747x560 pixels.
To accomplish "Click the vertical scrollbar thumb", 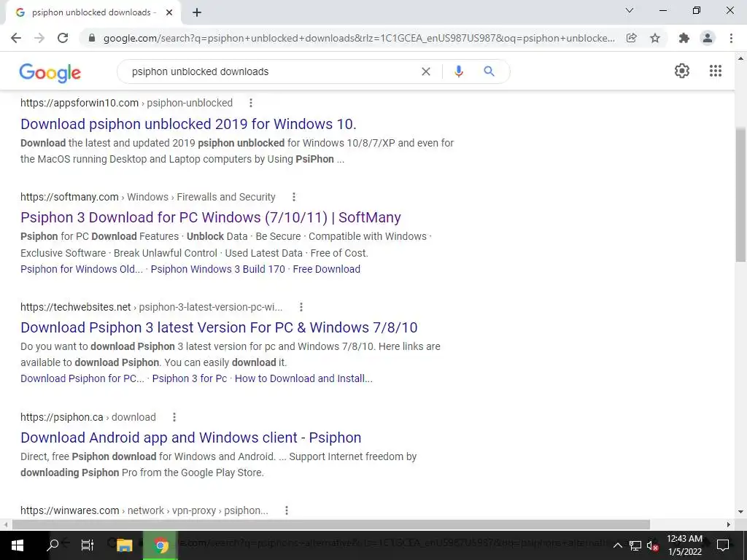I will click(740, 194).
